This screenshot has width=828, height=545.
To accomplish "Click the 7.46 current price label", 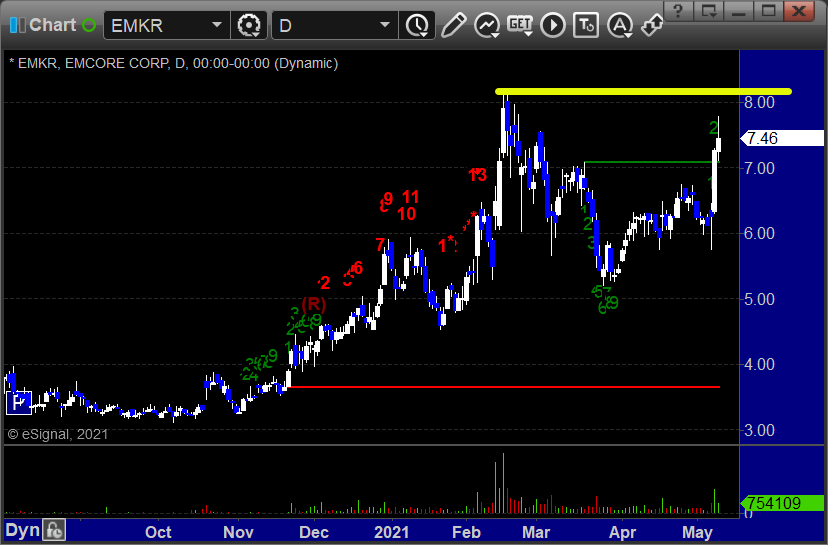I will click(782, 138).
